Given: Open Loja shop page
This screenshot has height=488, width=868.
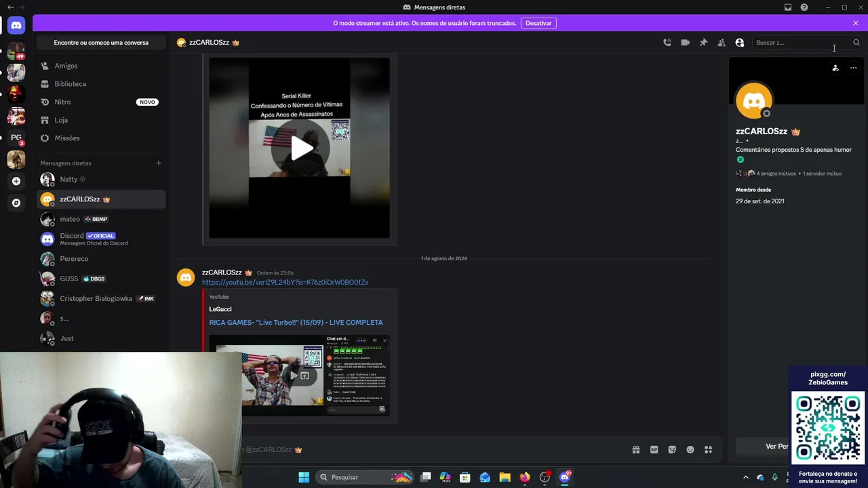Looking at the screenshot, I should 101,120.
